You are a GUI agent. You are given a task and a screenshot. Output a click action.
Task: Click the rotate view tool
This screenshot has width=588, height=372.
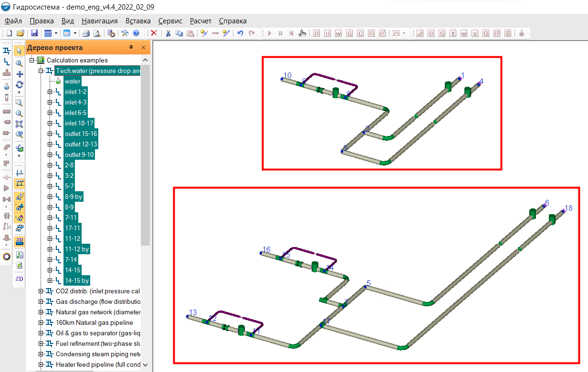20,84
